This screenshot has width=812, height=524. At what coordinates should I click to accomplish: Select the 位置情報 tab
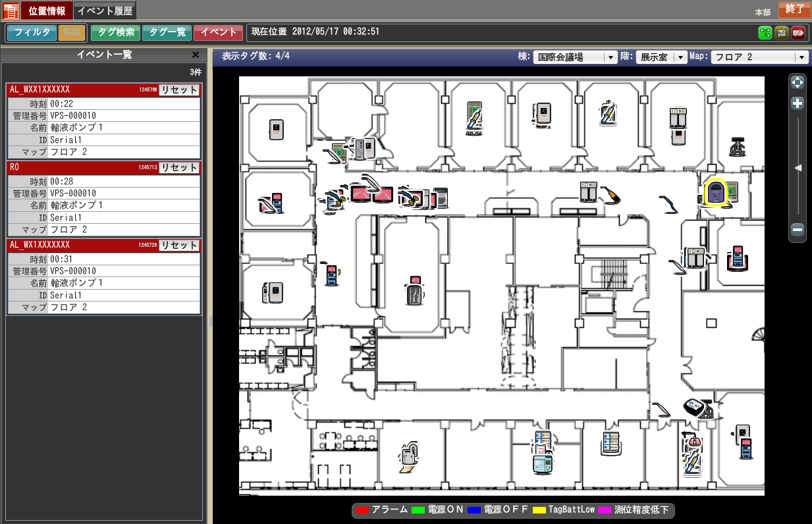47,11
